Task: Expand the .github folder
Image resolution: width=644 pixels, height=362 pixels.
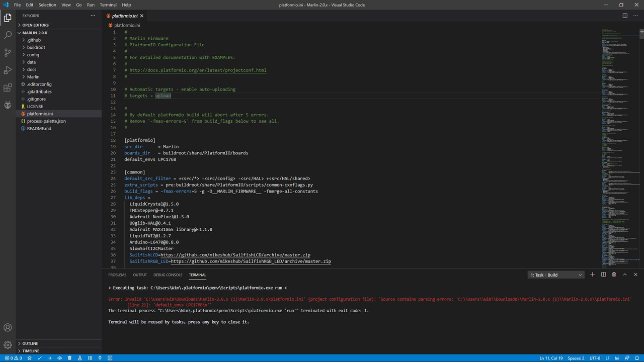Action: tap(58, 40)
